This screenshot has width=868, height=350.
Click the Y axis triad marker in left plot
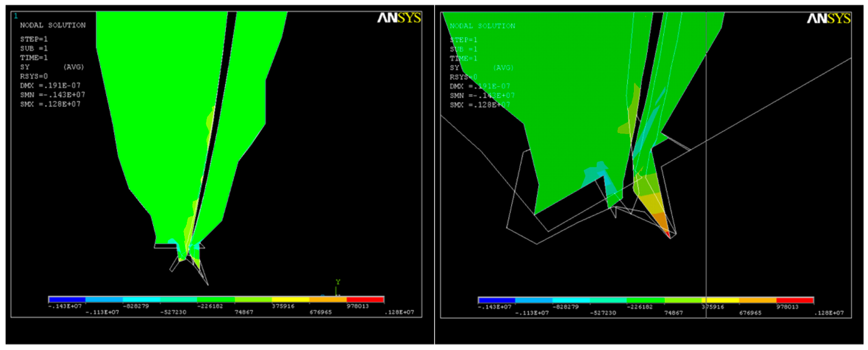tap(338, 282)
